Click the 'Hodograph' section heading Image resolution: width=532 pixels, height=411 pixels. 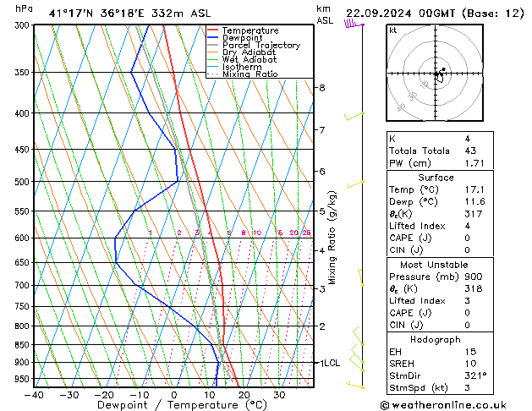click(436, 340)
